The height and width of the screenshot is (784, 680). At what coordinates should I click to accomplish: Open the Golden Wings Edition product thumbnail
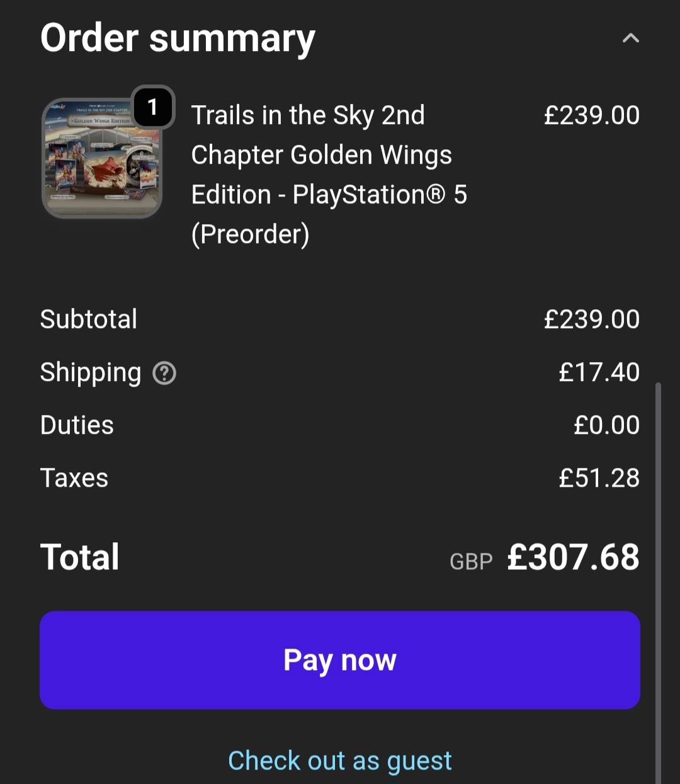point(101,157)
